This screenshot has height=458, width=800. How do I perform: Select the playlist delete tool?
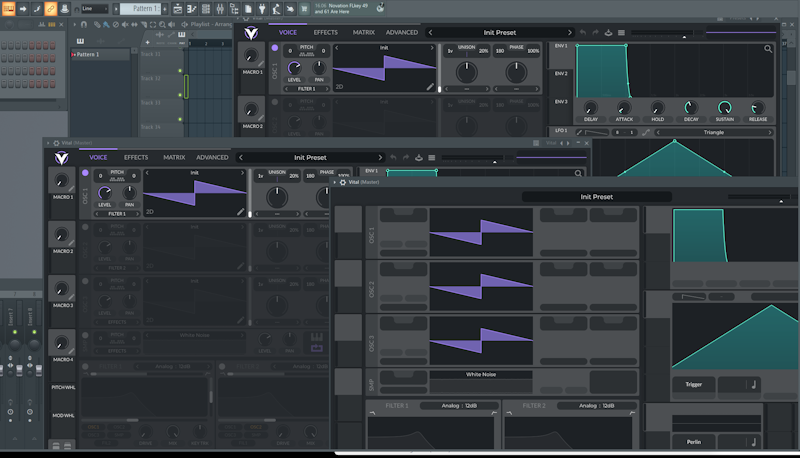116,24
